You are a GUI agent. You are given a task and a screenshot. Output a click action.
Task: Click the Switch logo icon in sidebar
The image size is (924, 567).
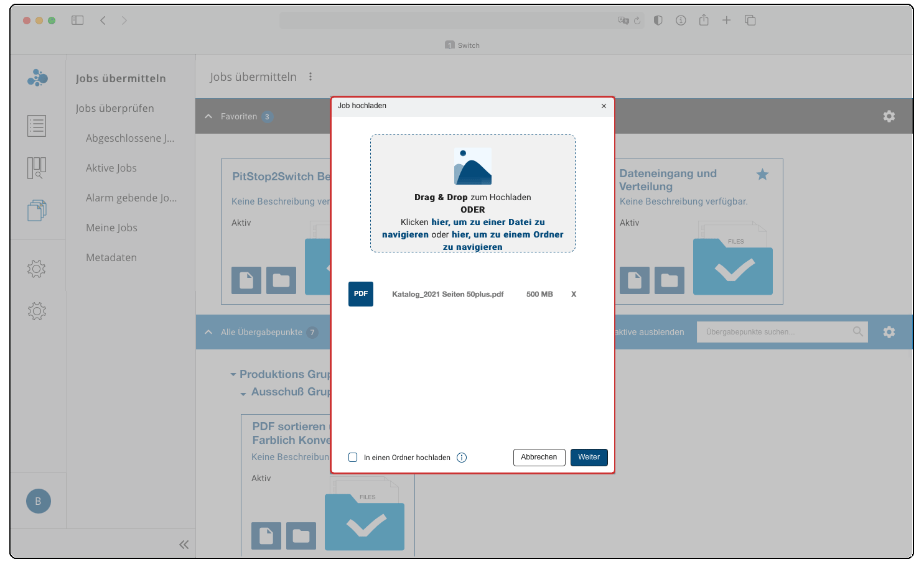37,78
